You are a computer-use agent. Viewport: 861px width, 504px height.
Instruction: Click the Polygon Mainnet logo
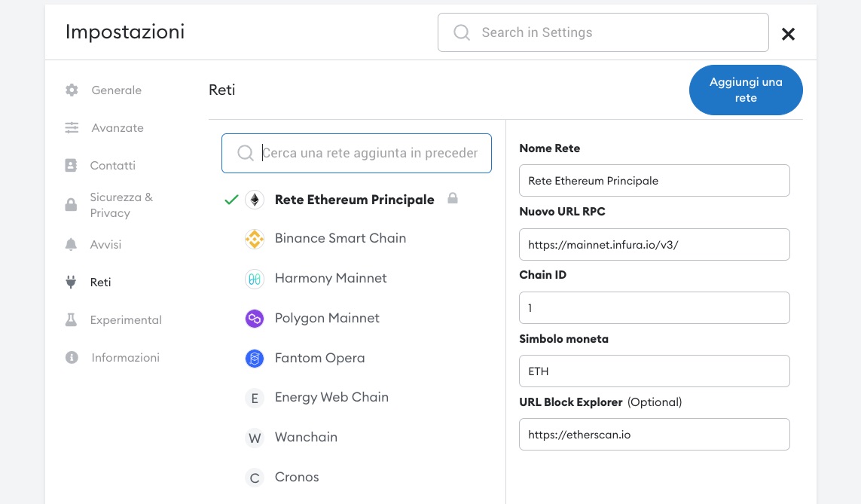tap(255, 319)
